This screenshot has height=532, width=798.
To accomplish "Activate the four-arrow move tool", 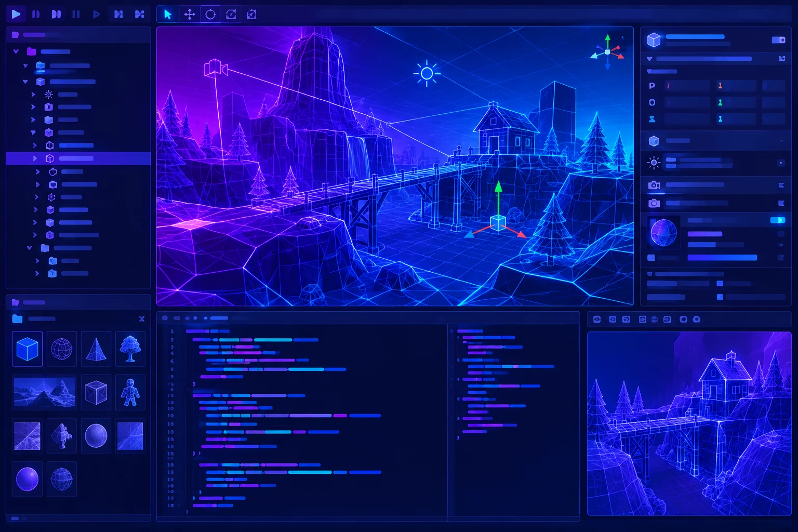I will tap(190, 14).
